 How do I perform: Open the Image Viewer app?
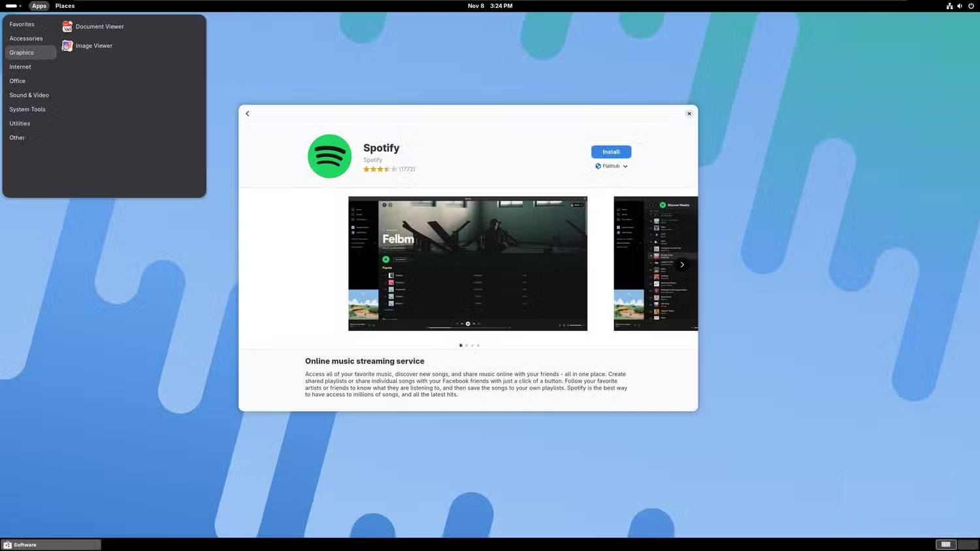pos(93,45)
